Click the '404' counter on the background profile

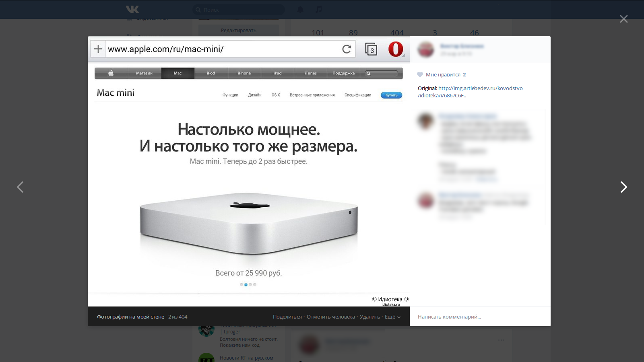click(x=397, y=33)
